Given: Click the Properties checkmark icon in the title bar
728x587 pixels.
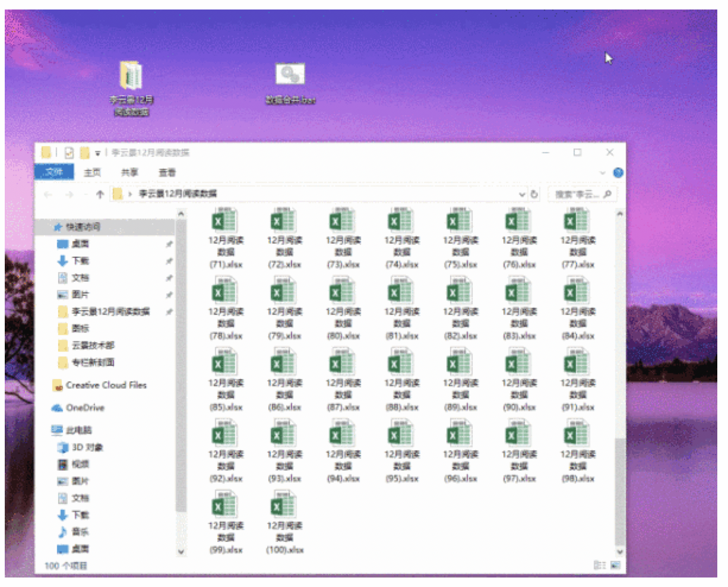Looking at the screenshot, I should [x=68, y=153].
